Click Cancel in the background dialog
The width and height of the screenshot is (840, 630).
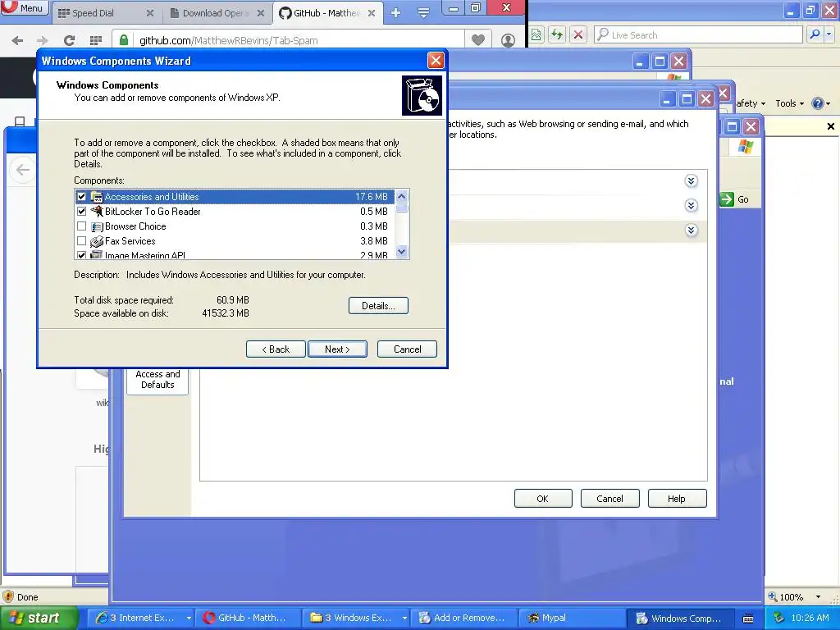[x=610, y=499]
